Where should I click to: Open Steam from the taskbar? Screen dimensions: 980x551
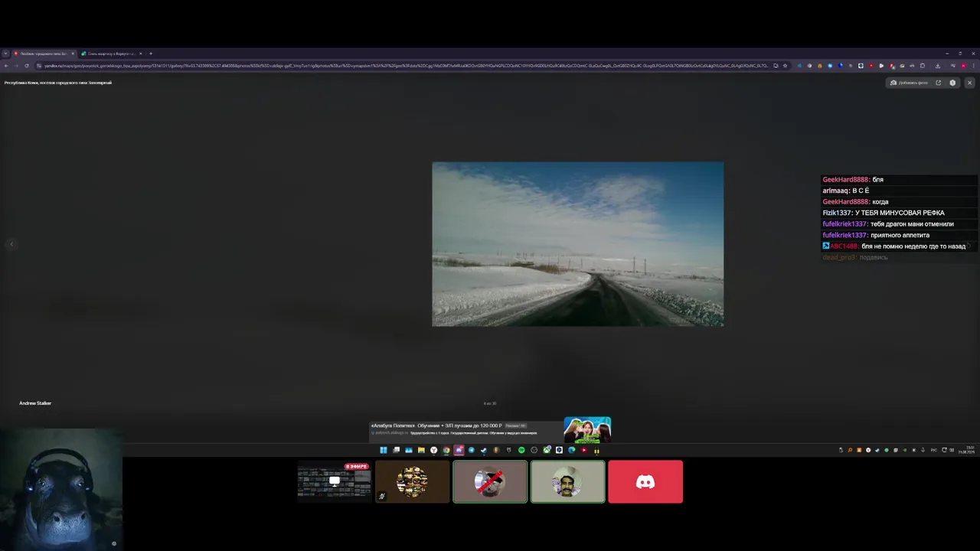[483, 450]
